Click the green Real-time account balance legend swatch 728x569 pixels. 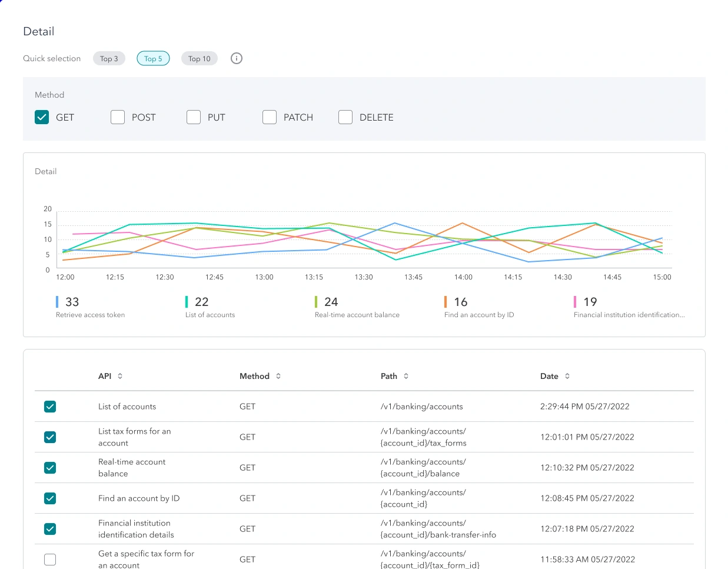(x=316, y=302)
